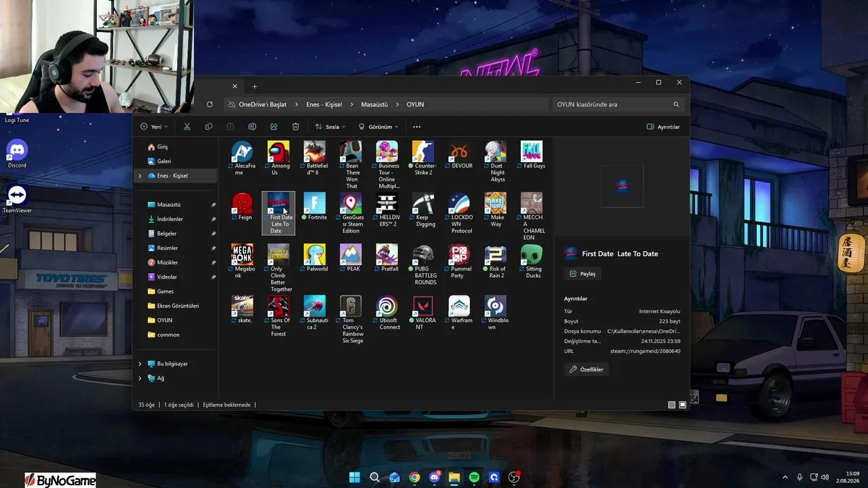Screen dimensions: 868x488
Task: Select the Feign game shortcut
Action: [x=242, y=207]
